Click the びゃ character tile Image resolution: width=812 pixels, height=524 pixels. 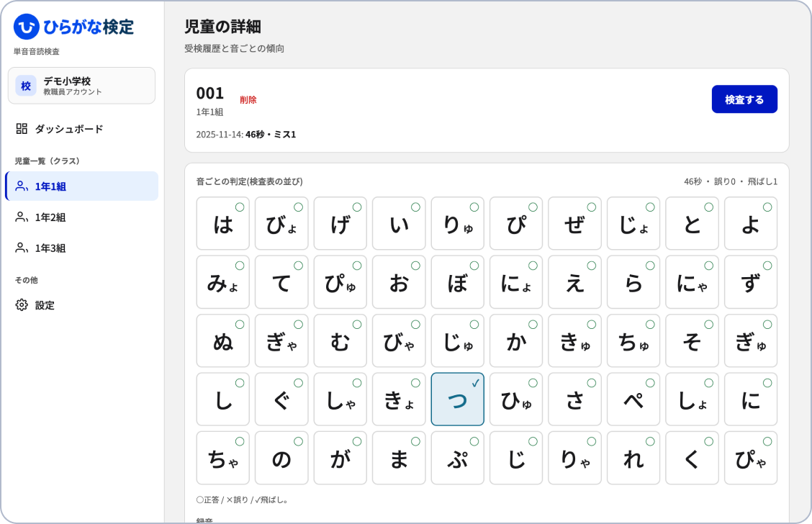click(x=399, y=340)
